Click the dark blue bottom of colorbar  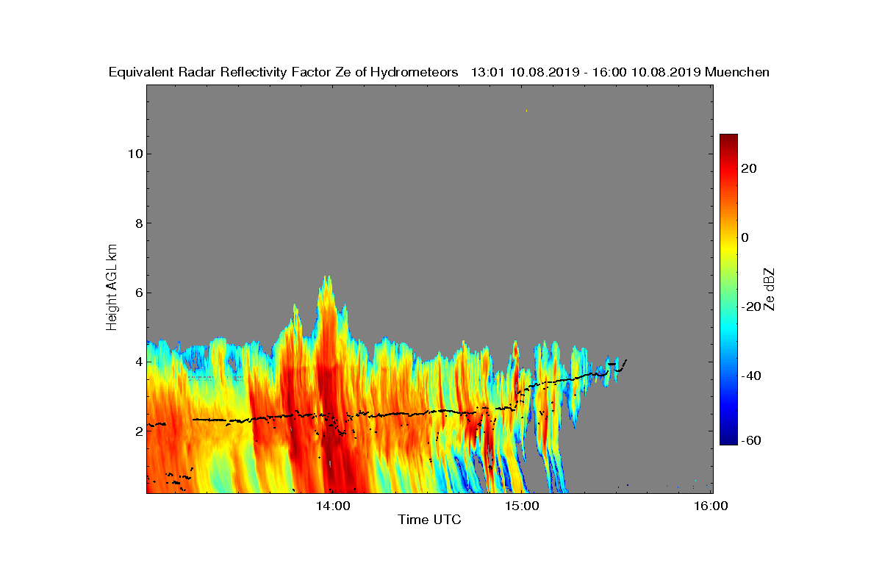tap(728, 440)
